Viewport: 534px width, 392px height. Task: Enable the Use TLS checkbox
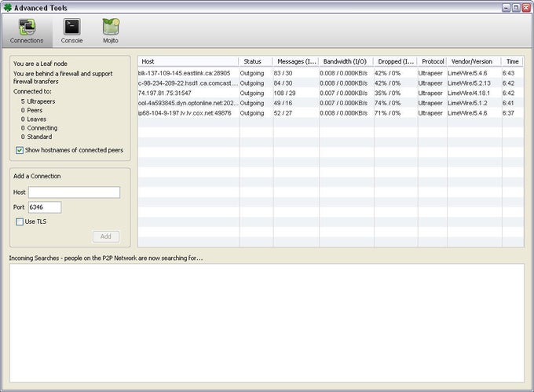click(20, 222)
